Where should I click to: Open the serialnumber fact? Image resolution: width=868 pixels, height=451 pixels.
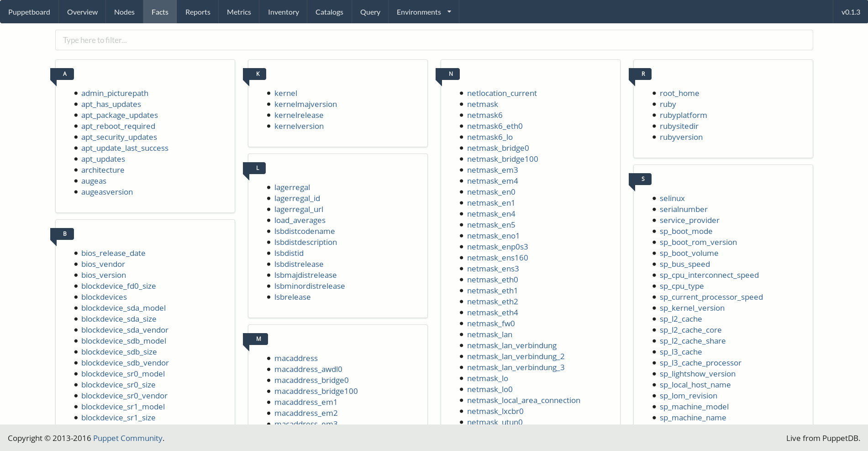(683, 209)
